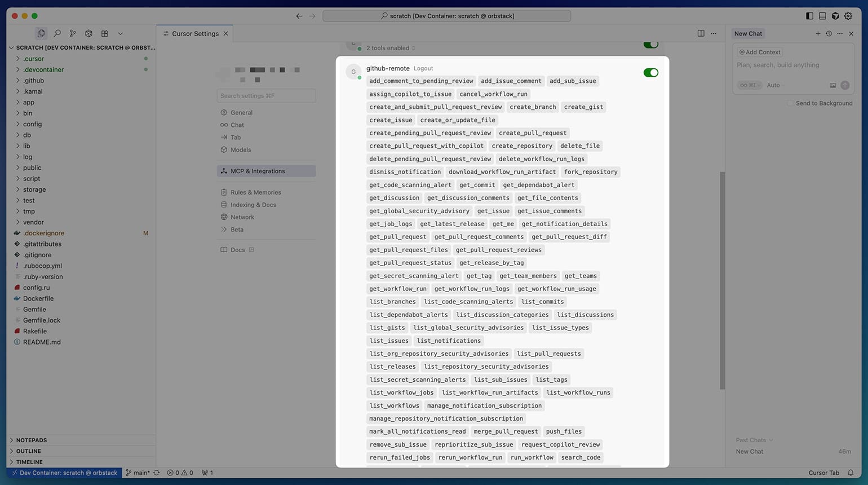Screen dimensions: 868x485
Task: Toggle the create_branch tool chip
Action: tap(533, 107)
